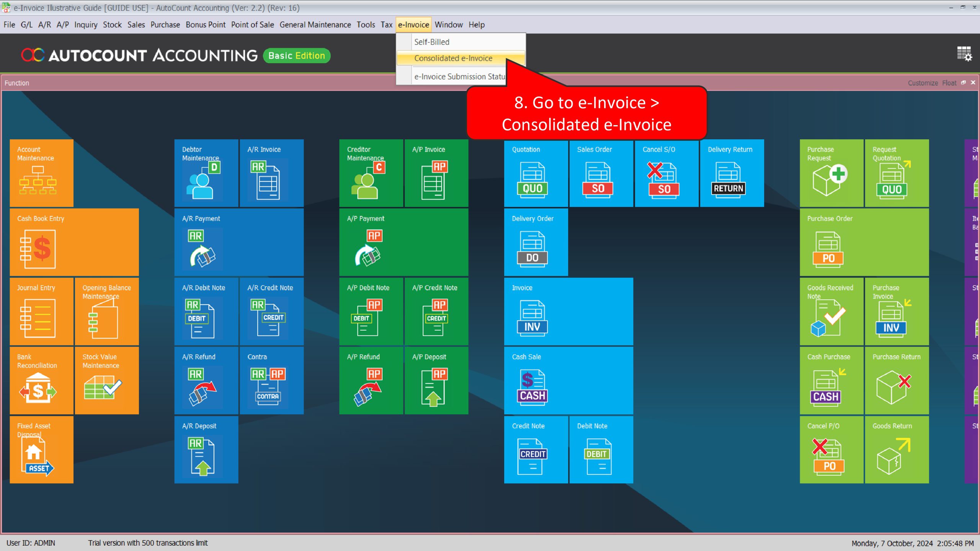Viewport: 980px width, 551px height.
Task: Open the A/R Credit Note tile
Action: coord(272,311)
